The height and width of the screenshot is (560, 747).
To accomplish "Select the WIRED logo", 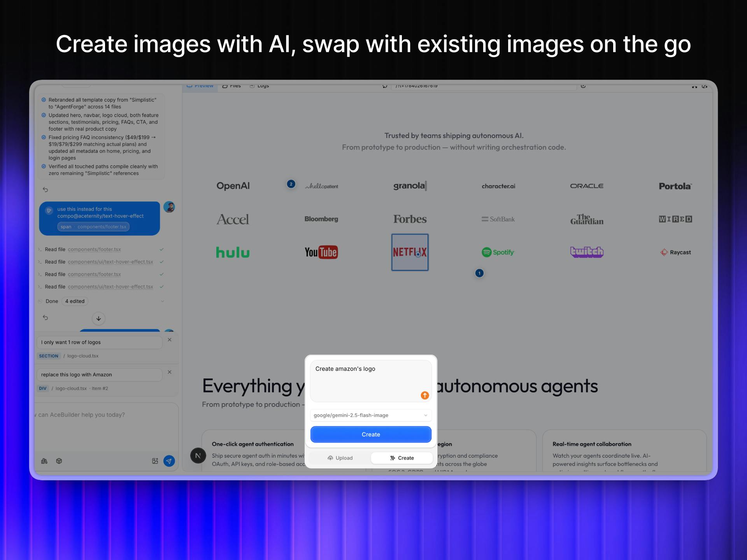I will tap(675, 219).
